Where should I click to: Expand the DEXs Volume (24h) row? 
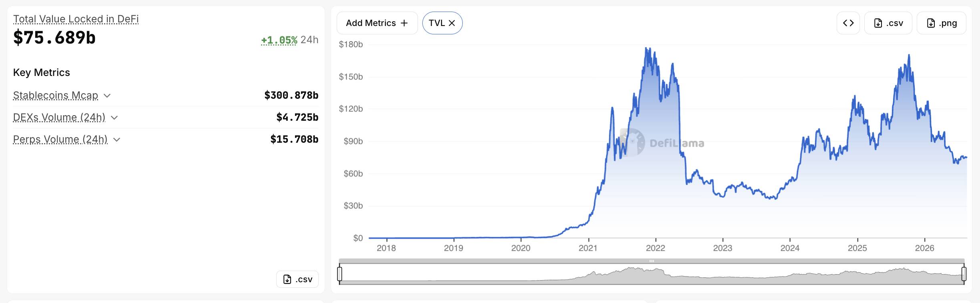pyautogui.click(x=114, y=118)
